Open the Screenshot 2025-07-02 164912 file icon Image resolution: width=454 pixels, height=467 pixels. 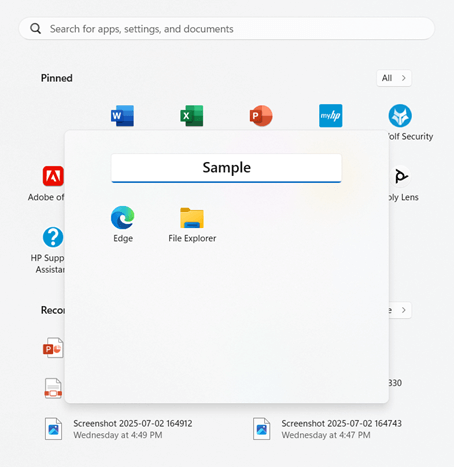[x=53, y=429]
